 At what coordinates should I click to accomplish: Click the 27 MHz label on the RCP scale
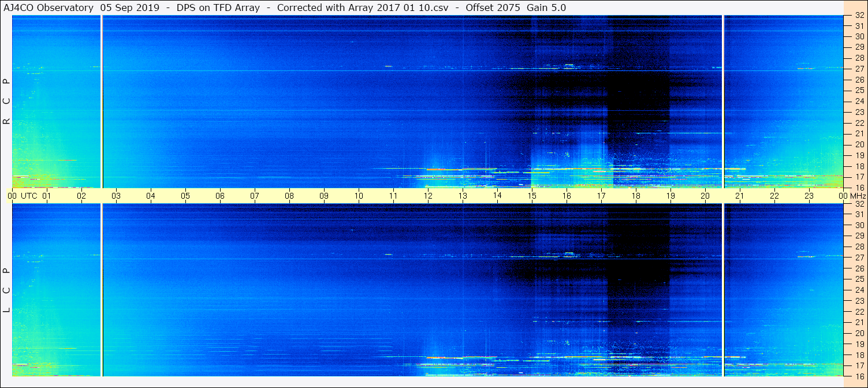tap(859, 69)
